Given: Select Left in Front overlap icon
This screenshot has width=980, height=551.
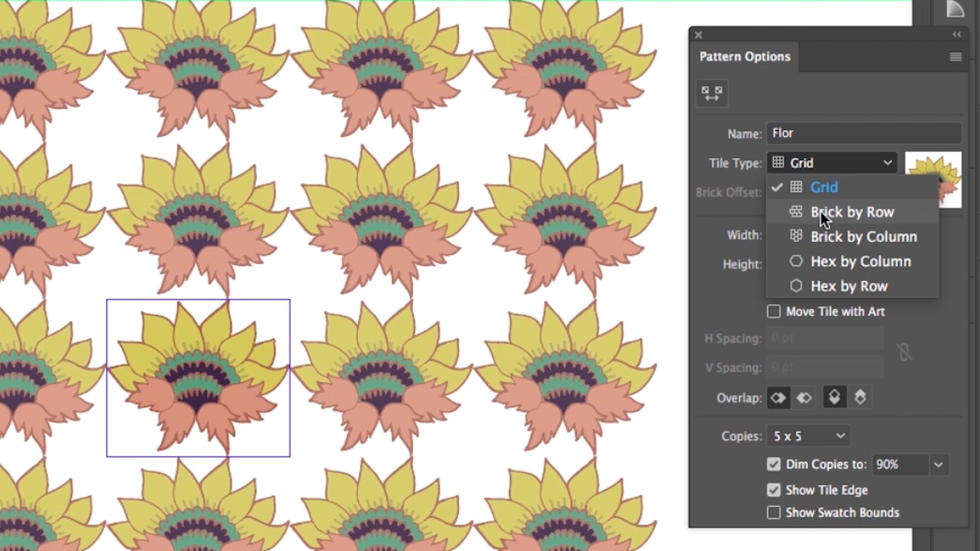Looking at the screenshot, I should click(778, 397).
